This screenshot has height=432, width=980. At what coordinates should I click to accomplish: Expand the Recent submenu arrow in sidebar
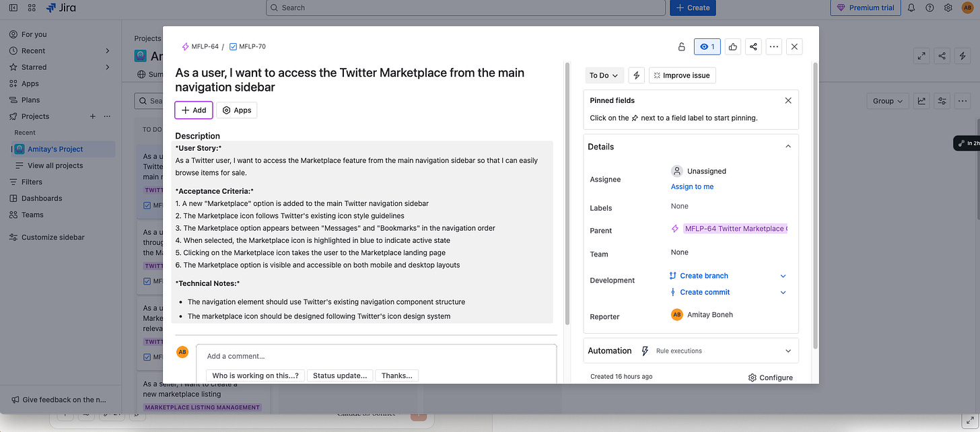pos(108,50)
